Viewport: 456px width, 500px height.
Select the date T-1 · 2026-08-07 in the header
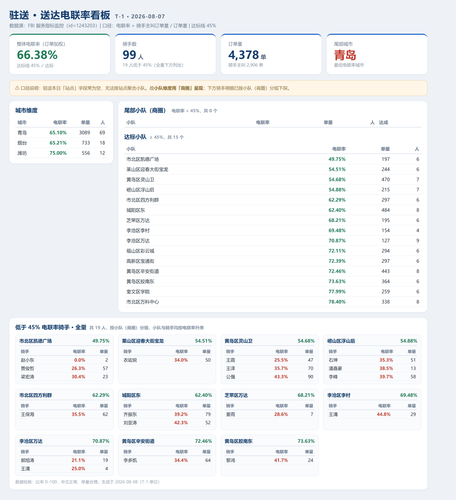tap(140, 16)
